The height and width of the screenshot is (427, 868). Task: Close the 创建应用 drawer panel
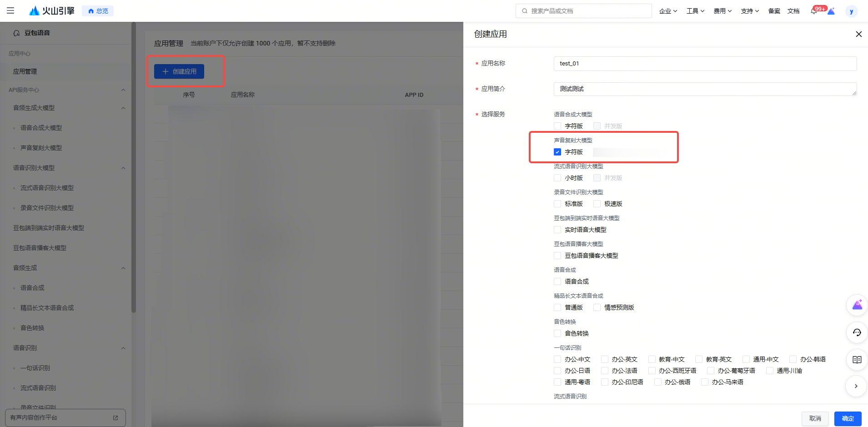click(858, 34)
